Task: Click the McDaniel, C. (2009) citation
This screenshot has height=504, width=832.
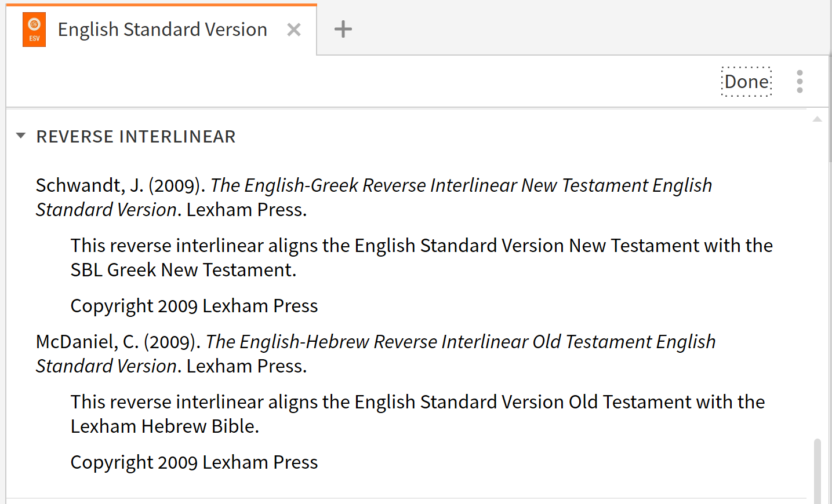Action: pyautogui.click(x=376, y=354)
